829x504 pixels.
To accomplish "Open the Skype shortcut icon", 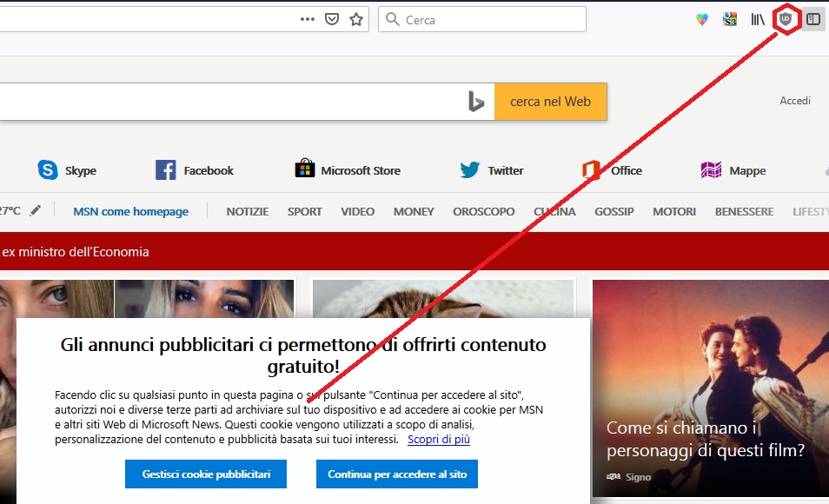I will [x=48, y=170].
